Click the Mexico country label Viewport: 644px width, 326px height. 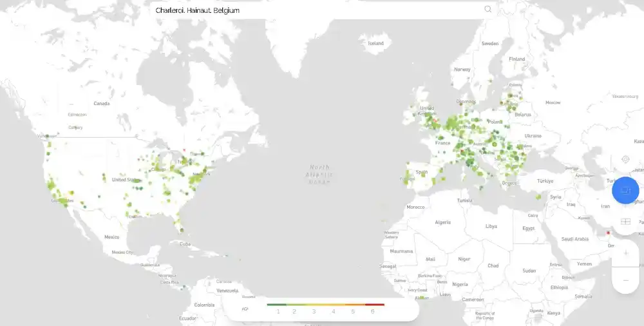coord(111,237)
